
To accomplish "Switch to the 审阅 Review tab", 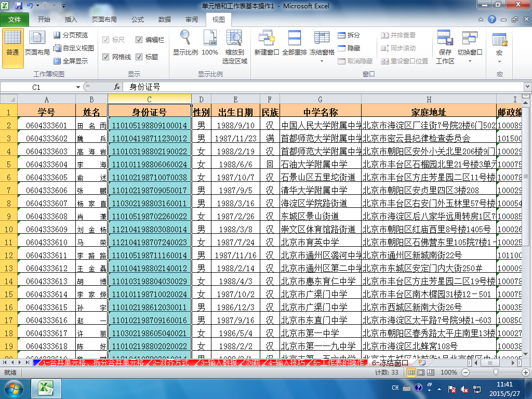I will coord(192,20).
